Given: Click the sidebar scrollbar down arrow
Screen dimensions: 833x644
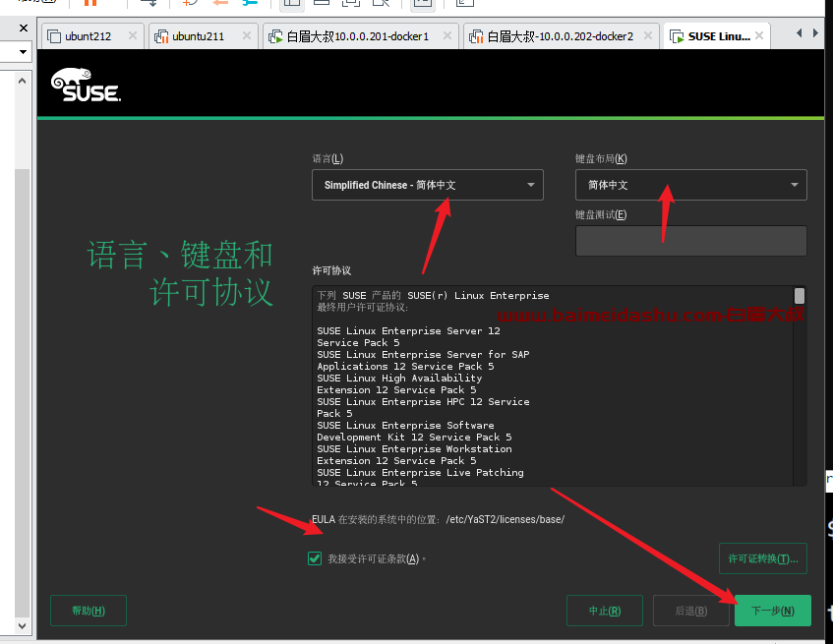Looking at the screenshot, I should click(22, 626).
